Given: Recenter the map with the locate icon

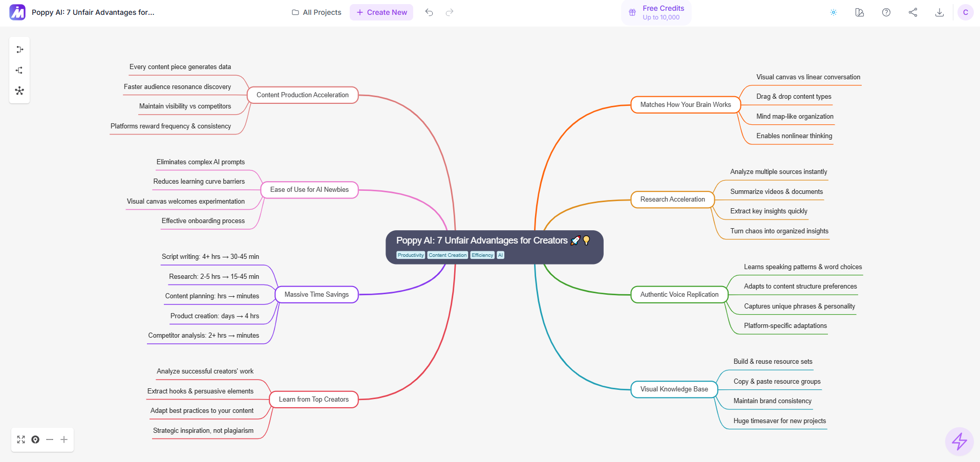Looking at the screenshot, I should 35,439.
